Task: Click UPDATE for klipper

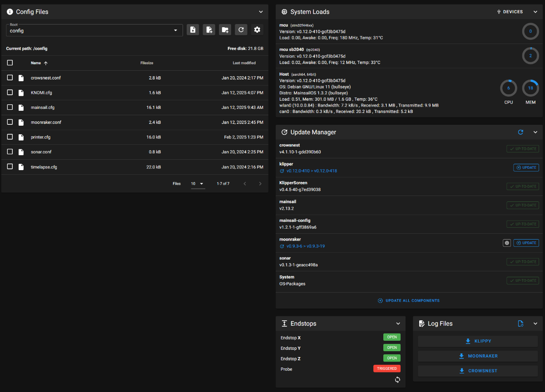Action: [x=526, y=167]
